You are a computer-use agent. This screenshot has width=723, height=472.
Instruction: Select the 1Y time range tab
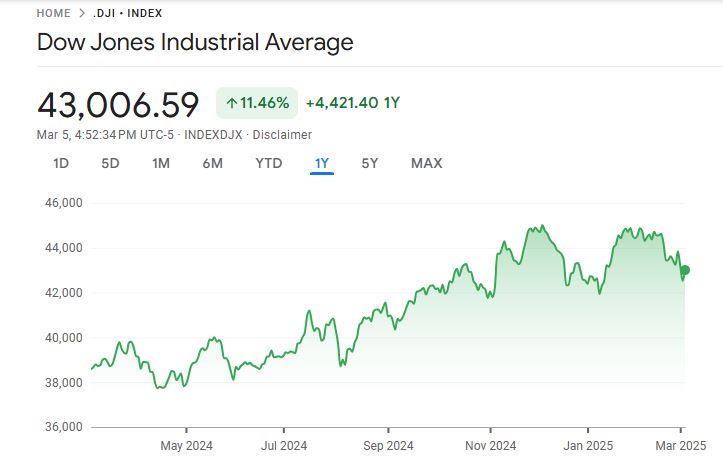[322, 163]
